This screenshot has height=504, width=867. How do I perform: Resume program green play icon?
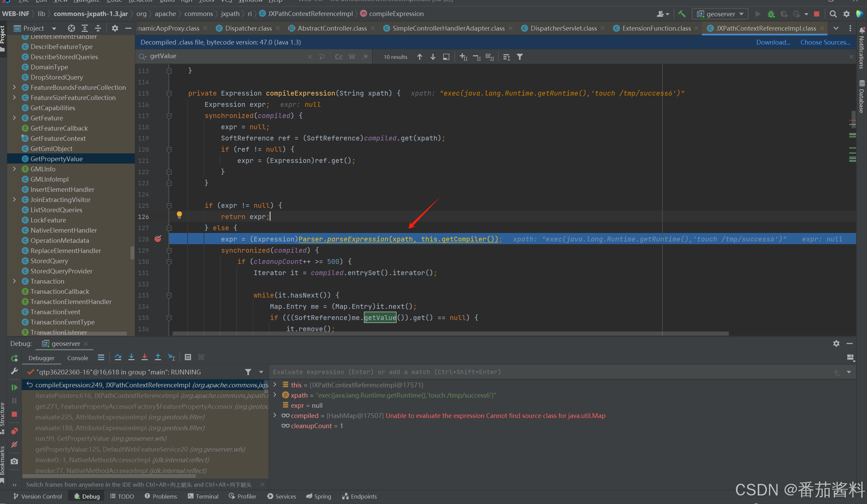pos(14,387)
